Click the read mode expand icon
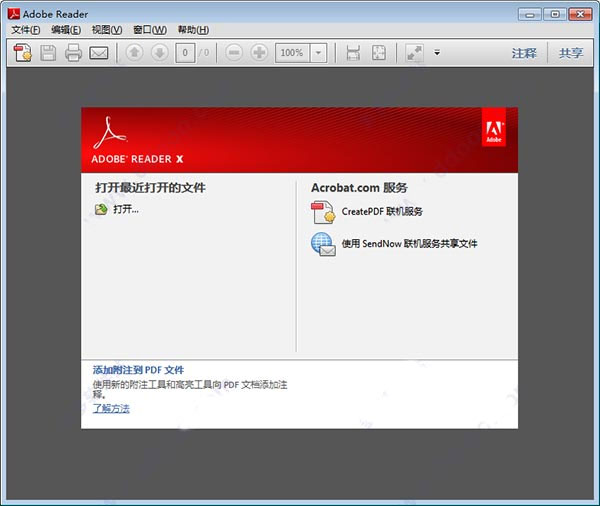The height and width of the screenshot is (506, 600). click(415, 53)
